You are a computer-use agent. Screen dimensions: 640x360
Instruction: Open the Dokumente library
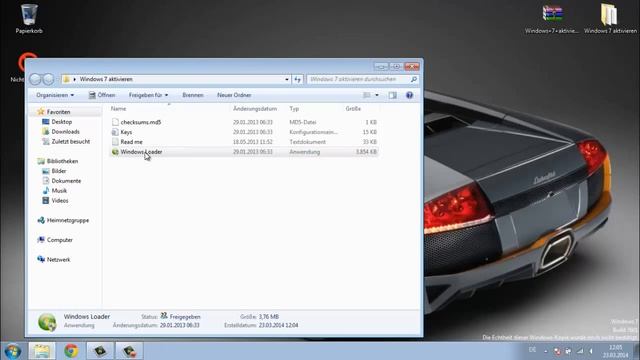pyautogui.click(x=66, y=180)
